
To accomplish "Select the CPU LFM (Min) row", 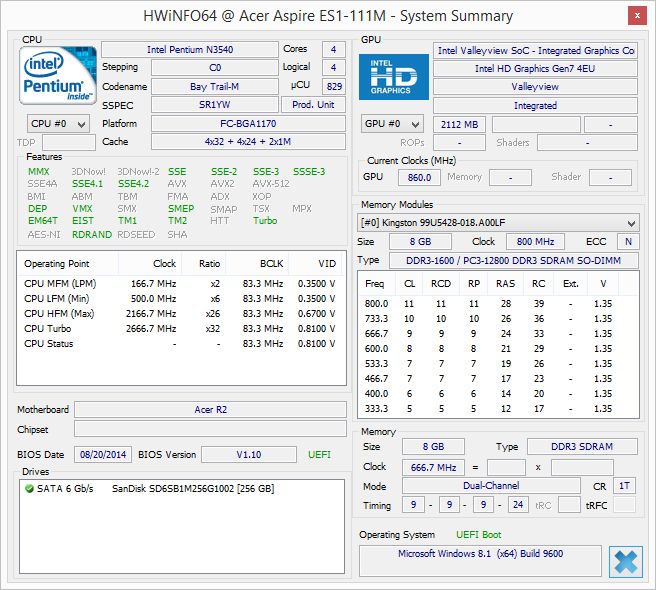I will pos(181,299).
